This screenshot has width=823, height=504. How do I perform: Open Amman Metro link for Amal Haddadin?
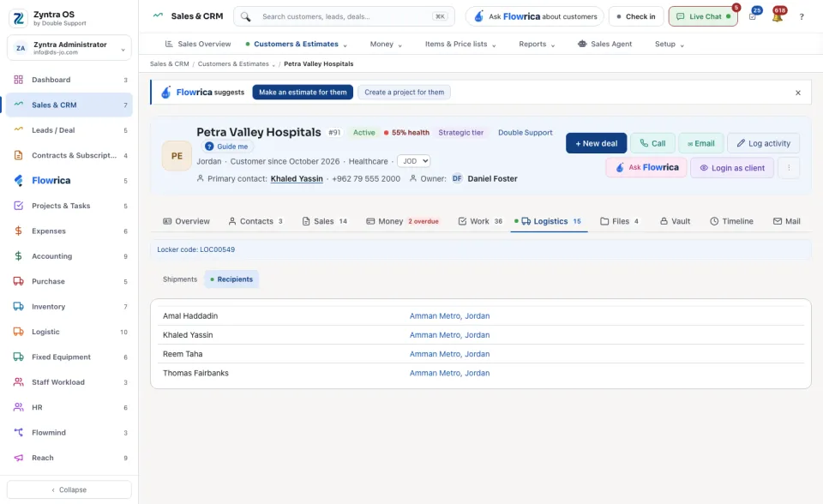(x=449, y=316)
